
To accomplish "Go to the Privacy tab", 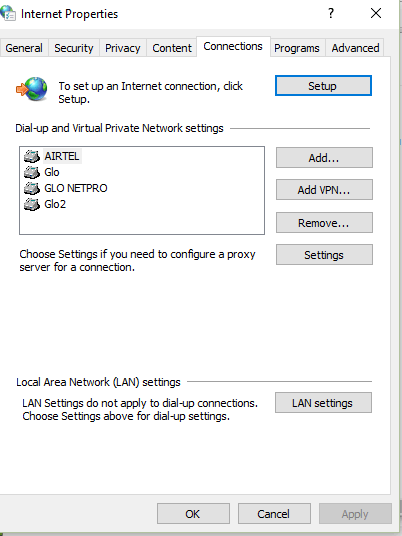I will pyautogui.click(x=122, y=48).
